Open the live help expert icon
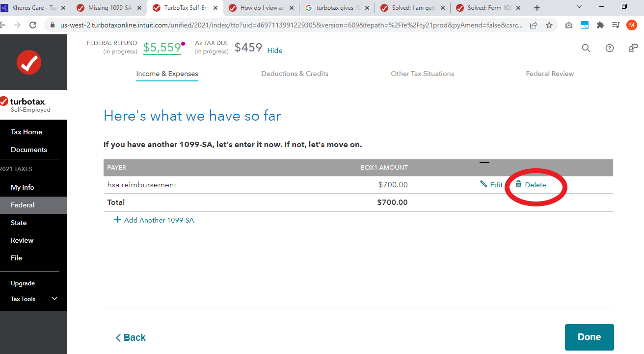 pos(633,48)
